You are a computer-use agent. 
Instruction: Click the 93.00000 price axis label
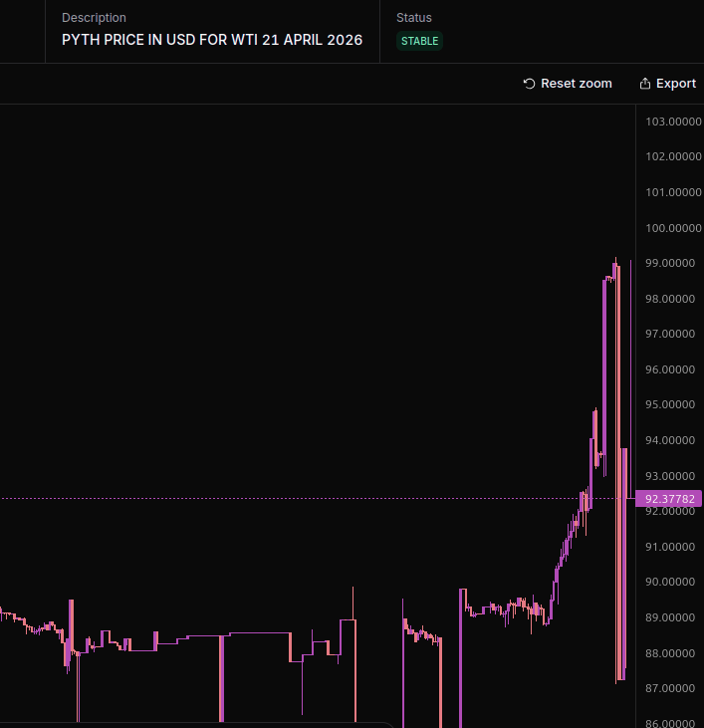(x=670, y=476)
